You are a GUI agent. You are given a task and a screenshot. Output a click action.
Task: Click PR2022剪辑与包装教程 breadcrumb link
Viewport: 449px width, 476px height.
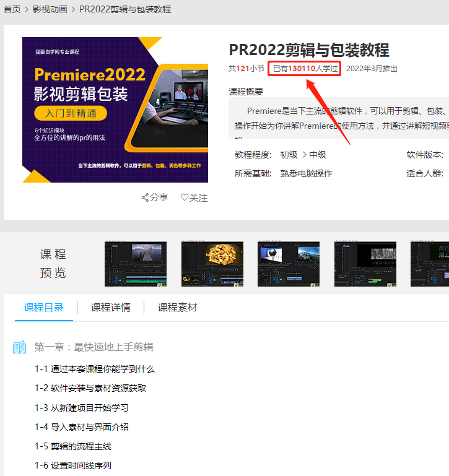[x=125, y=9]
